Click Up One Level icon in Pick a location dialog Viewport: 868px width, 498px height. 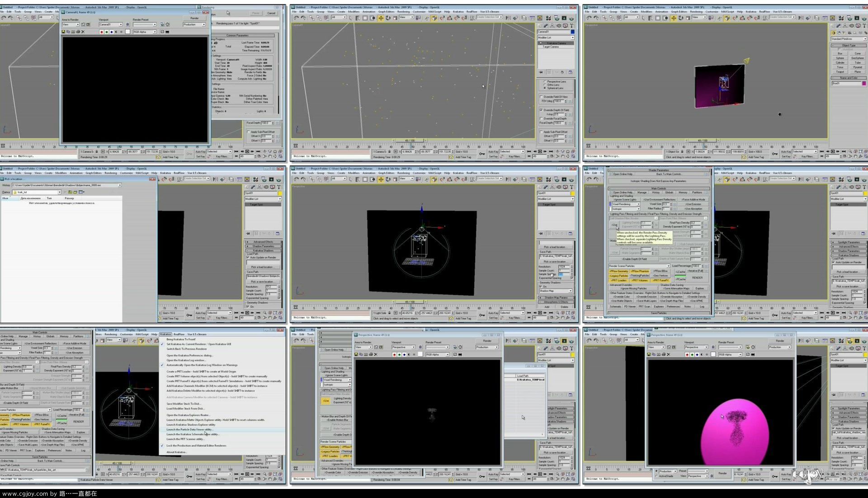coord(70,192)
